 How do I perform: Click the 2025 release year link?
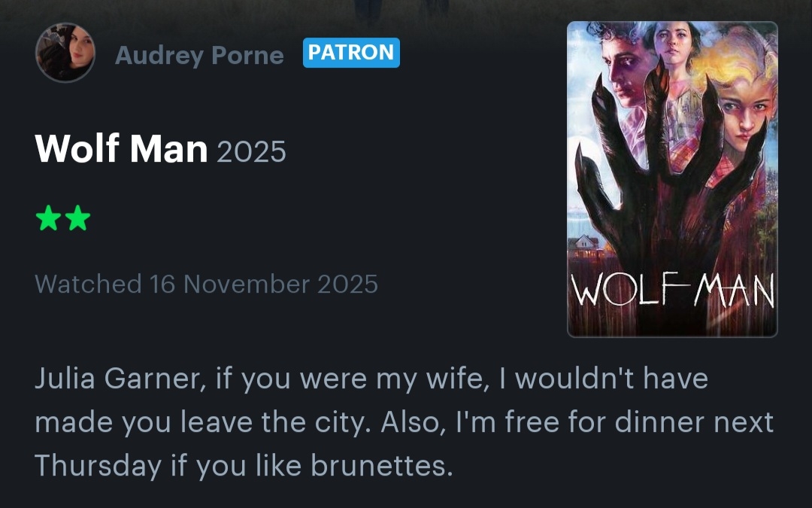pyautogui.click(x=251, y=151)
